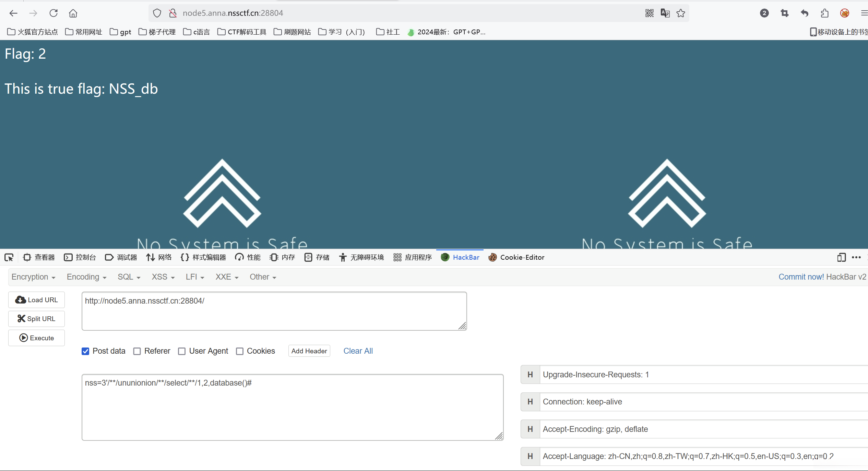
Task: Click the screenshot crop icon in the toolbar
Action: pyautogui.click(x=784, y=13)
